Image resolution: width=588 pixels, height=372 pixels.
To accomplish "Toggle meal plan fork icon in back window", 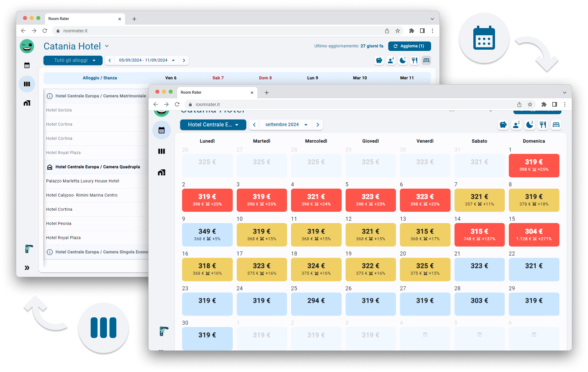I will [414, 60].
